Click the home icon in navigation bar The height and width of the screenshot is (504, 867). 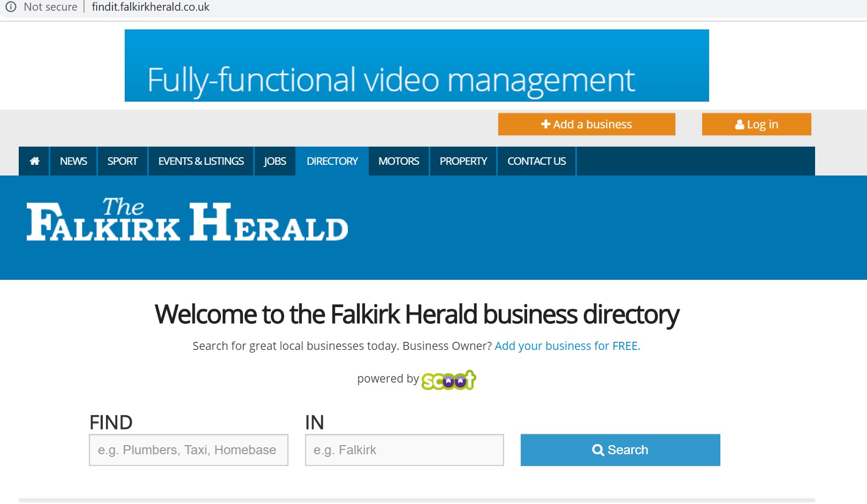(x=34, y=161)
